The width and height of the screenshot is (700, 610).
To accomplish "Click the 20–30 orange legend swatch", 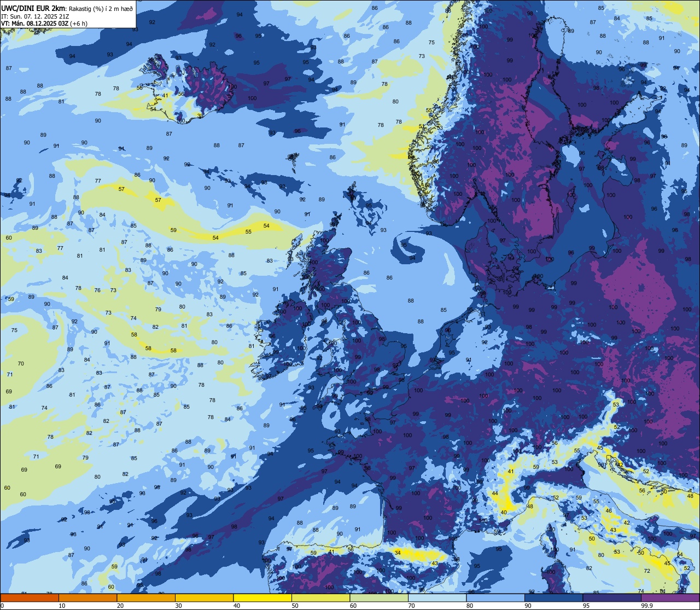I will (146, 597).
